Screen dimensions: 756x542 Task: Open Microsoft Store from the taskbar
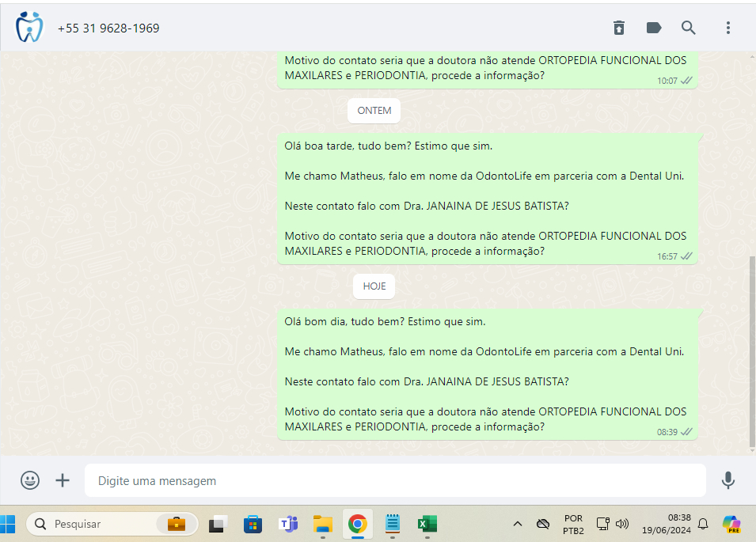pos(253,524)
